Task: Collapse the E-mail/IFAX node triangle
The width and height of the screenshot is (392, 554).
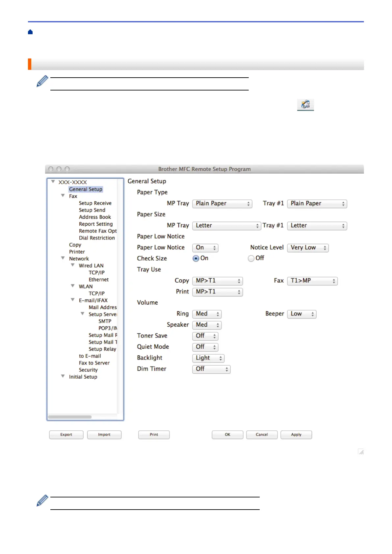Action: pos(72,300)
